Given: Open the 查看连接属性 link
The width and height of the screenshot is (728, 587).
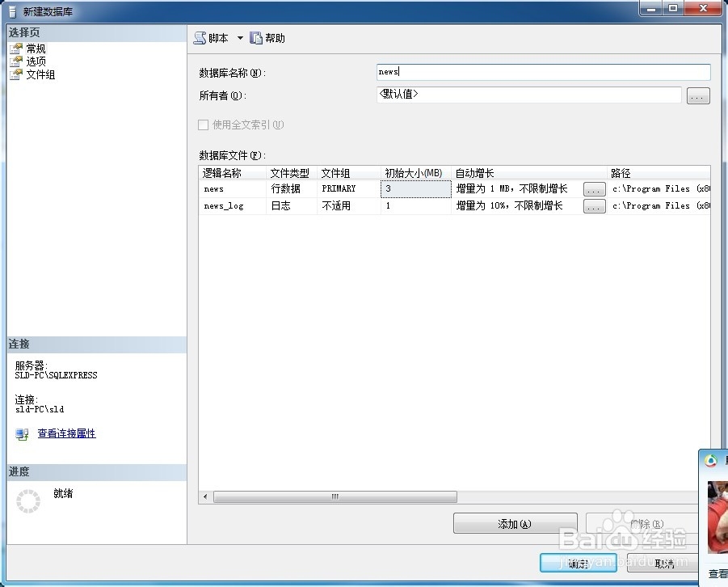Looking at the screenshot, I should pos(66,434).
